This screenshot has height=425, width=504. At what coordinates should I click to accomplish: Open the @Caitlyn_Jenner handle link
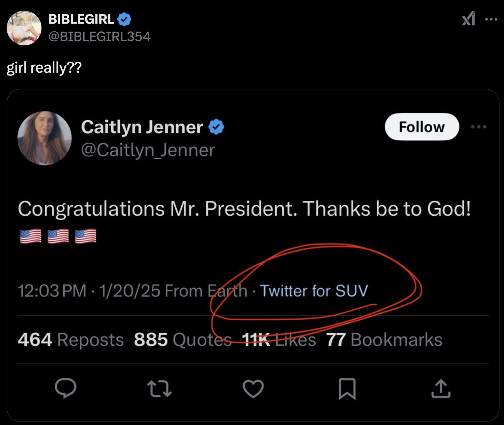click(148, 150)
